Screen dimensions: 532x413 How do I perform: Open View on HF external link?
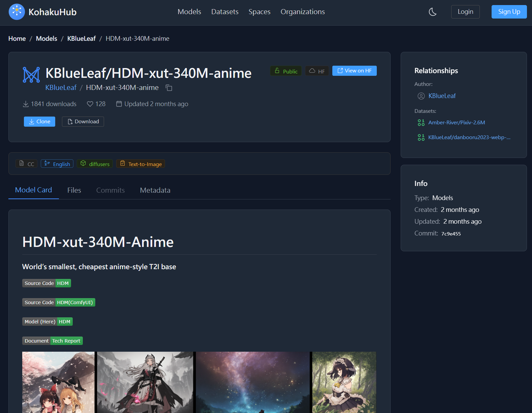point(354,71)
